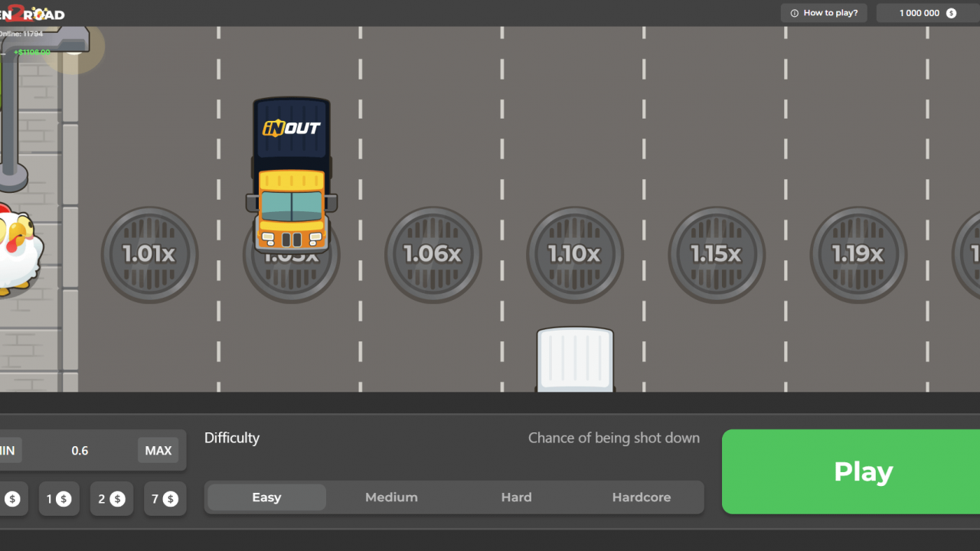
Task: Pick the 2 dollar preset bet
Action: [x=112, y=499]
